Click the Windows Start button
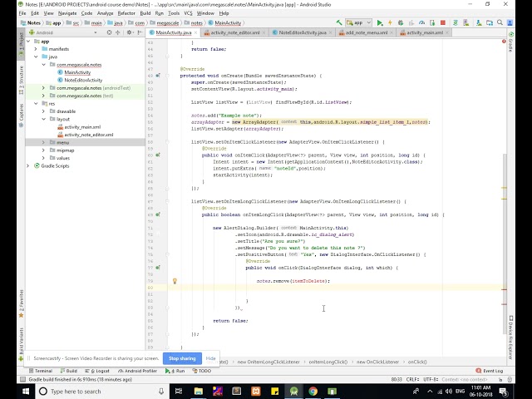532x399 pixels. point(26,392)
